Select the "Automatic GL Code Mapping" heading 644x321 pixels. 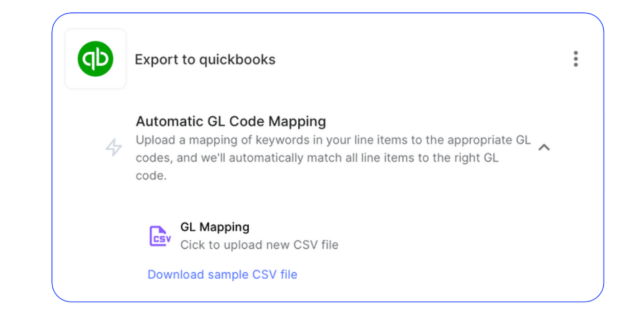click(231, 122)
